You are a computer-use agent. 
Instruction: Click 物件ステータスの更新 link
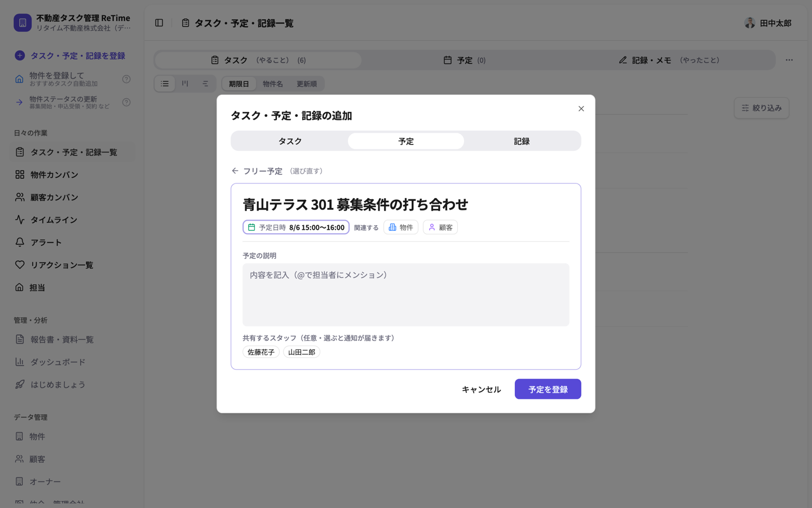click(x=63, y=102)
